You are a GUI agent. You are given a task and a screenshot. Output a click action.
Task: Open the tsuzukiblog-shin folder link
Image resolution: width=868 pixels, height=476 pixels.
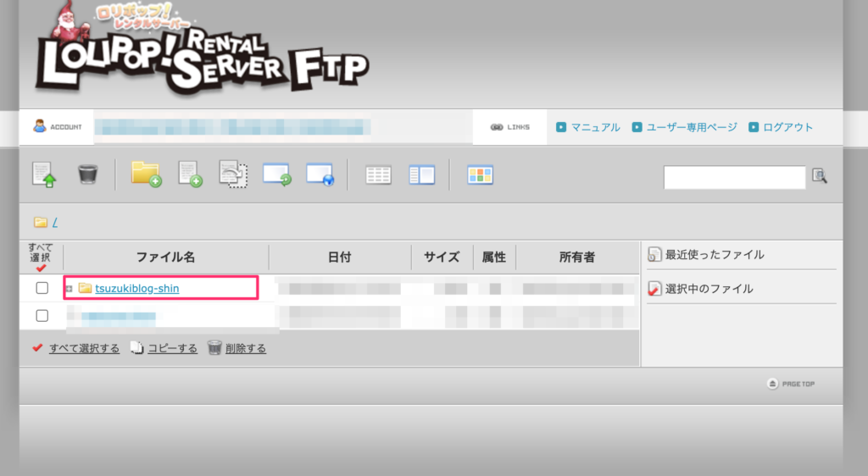pos(136,288)
